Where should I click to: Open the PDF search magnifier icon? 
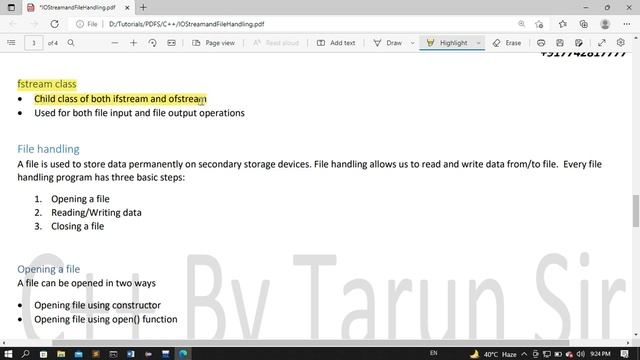(x=71, y=42)
